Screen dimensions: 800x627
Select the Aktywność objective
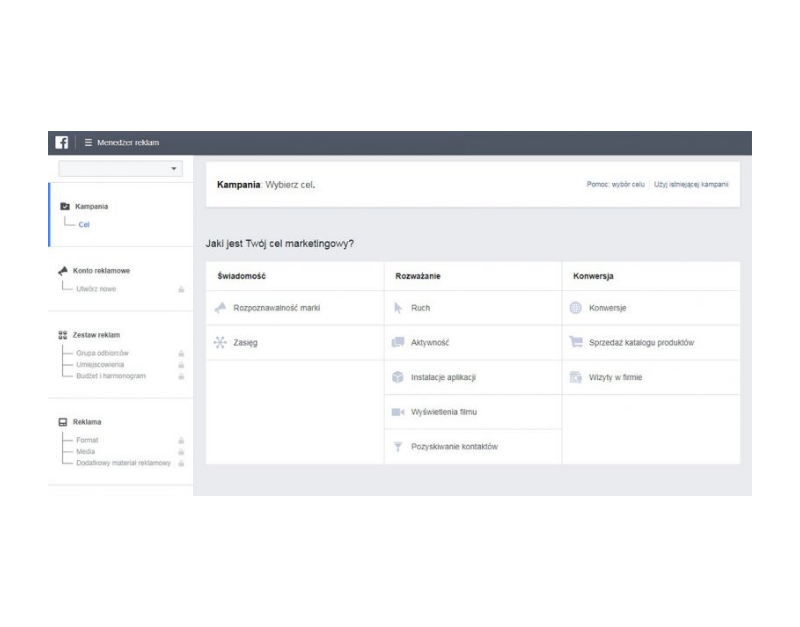(x=430, y=342)
